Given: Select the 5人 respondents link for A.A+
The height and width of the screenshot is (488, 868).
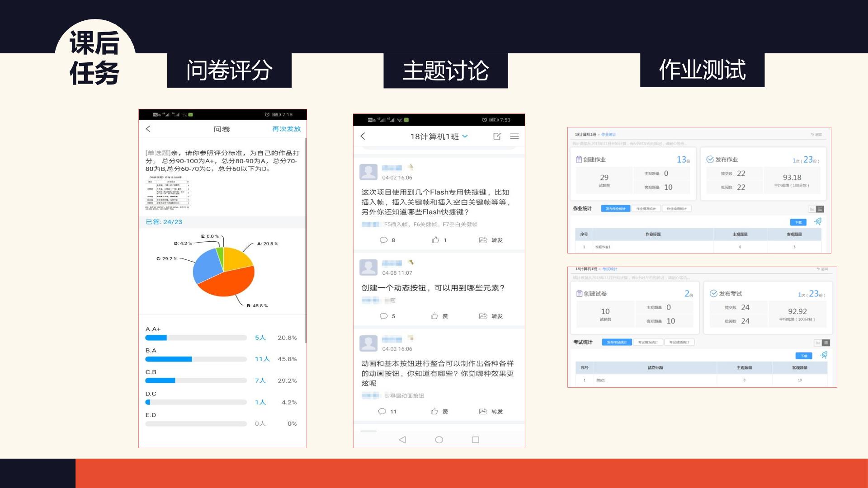Looking at the screenshot, I should [260, 338].
